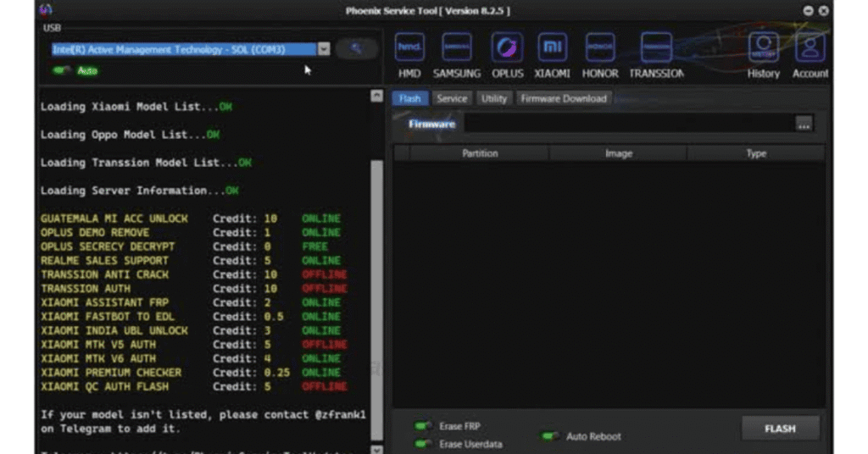Close the Phoenix Service Tool window

(823, 10)
